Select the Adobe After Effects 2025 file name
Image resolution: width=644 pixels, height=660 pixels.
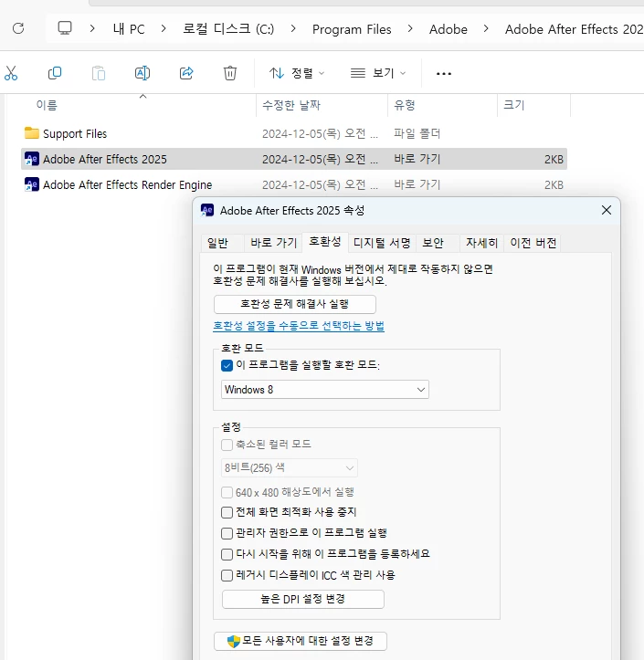[x=105, y=159]
